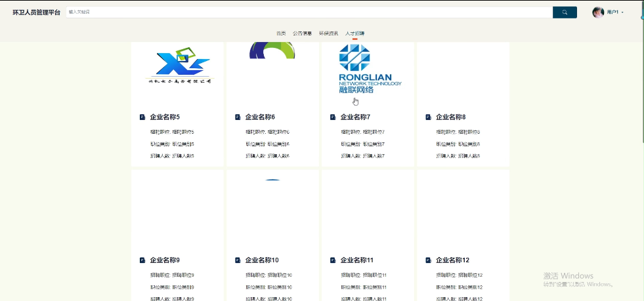Open the 用户1 avatar picture

(x=598, y=12)
